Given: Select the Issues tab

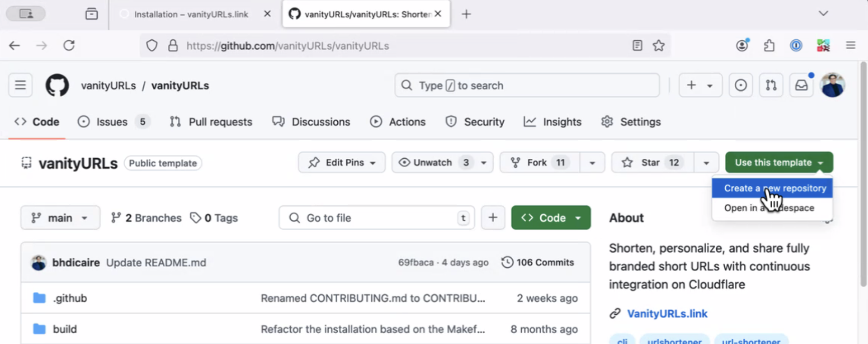Looking at the screenshot, I should [x=114, y=122].
